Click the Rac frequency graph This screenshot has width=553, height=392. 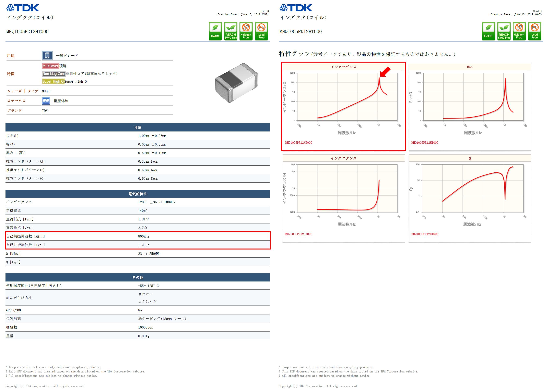click(x=470, y=106)
